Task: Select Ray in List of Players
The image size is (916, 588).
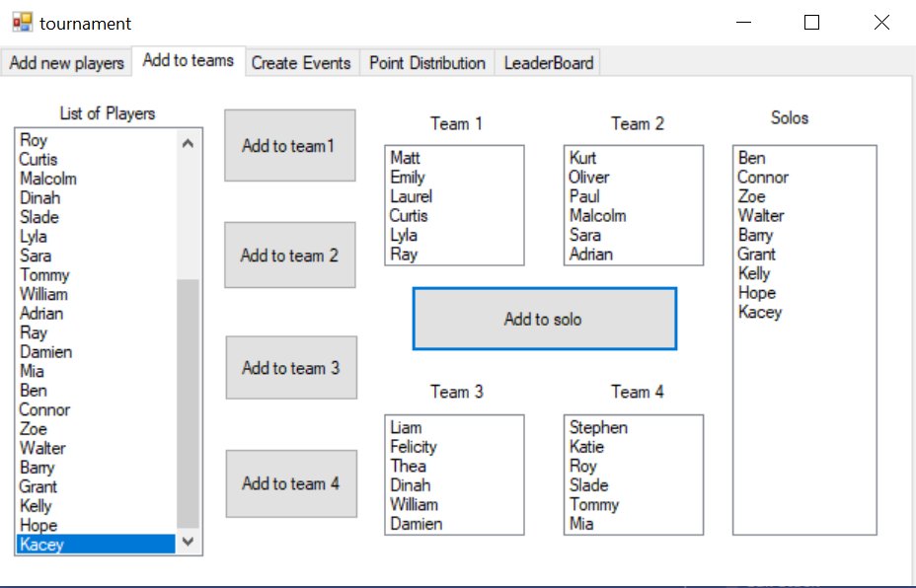Action: coord(96,332)
